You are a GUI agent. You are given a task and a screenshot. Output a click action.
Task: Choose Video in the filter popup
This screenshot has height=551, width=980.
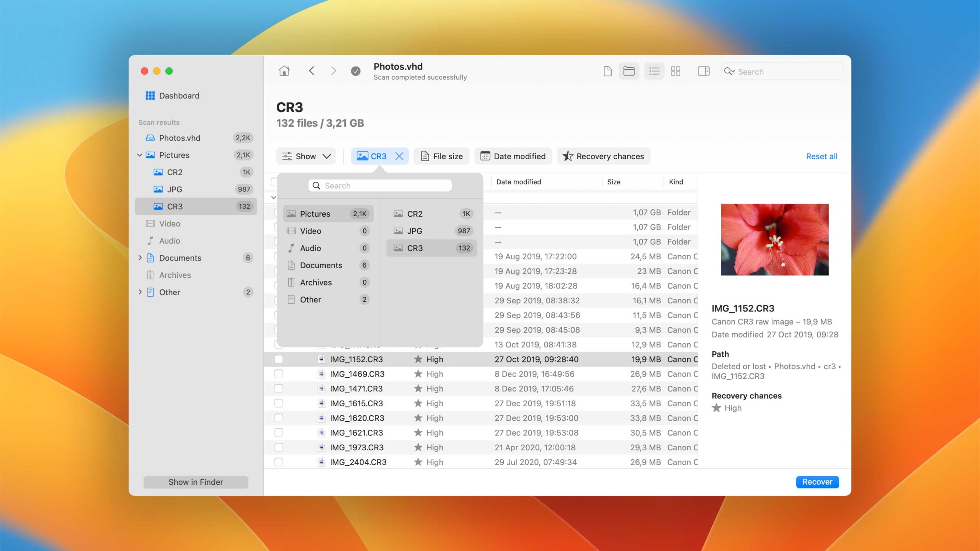point(328,231)
